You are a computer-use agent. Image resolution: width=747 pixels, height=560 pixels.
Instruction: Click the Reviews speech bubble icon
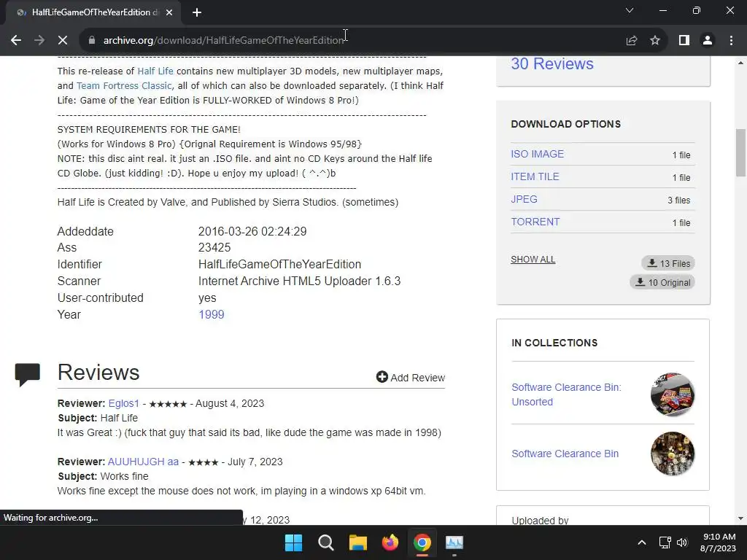click(27, 374)
